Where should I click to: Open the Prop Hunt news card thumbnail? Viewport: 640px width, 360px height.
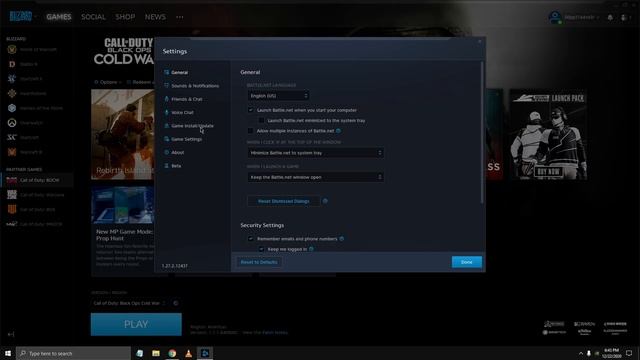[122, 205]
